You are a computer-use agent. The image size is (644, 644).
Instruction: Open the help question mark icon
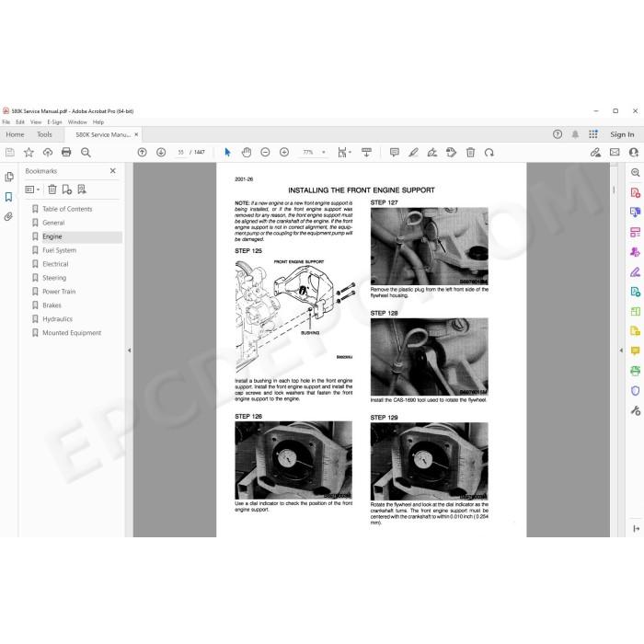pyautogui.click(x=558, y=134)
